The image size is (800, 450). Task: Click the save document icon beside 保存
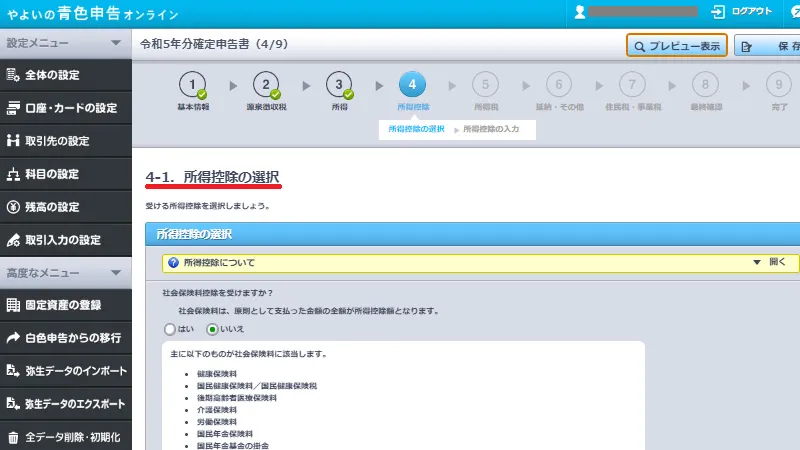(x=746, y=46)
